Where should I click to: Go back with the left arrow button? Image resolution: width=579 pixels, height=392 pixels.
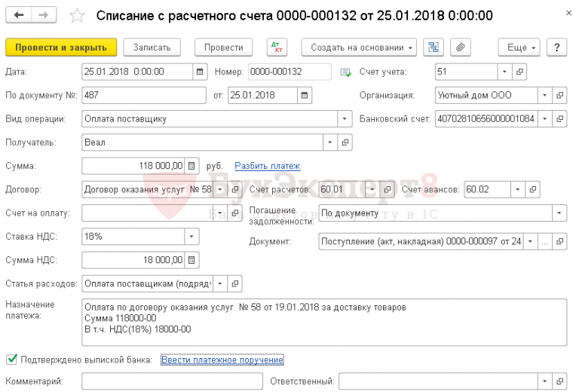(x=18, y=15)
